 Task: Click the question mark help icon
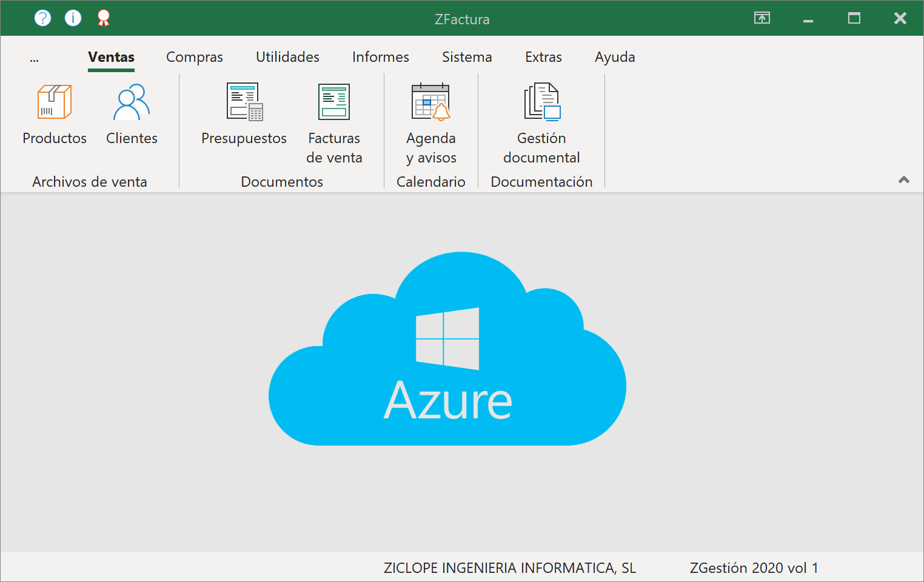42,18
